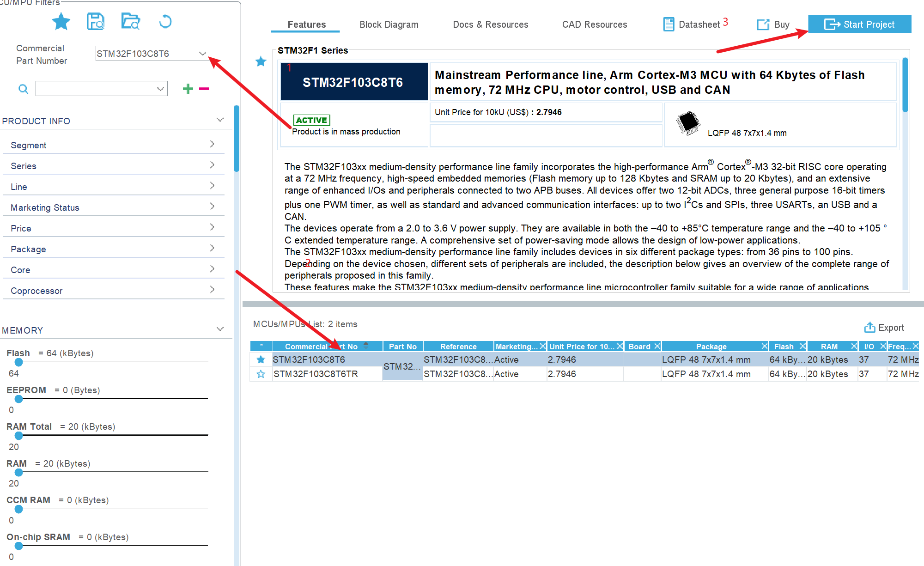Screen dimensions: 924x566
Task: Expand the Price filter
Action: click(212, 227)
